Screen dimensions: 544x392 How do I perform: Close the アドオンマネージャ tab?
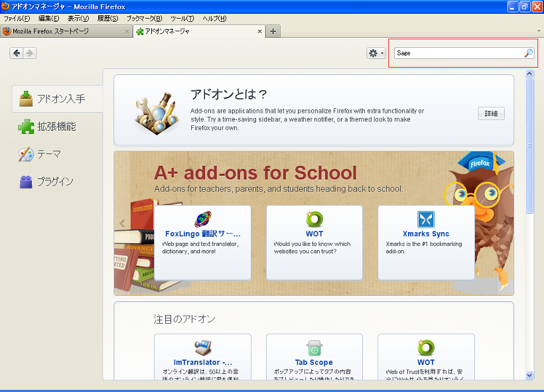coord(259,31)
